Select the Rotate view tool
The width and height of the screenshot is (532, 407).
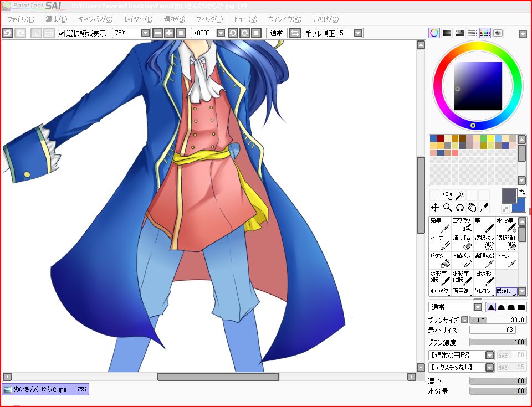(x=460, y=207)
